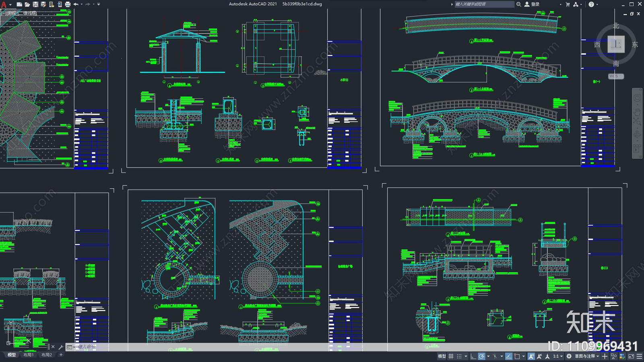This screenshot has width=644, height=362.
Task: Click the hardware acceleration status icon
Action: coord(622,356)
